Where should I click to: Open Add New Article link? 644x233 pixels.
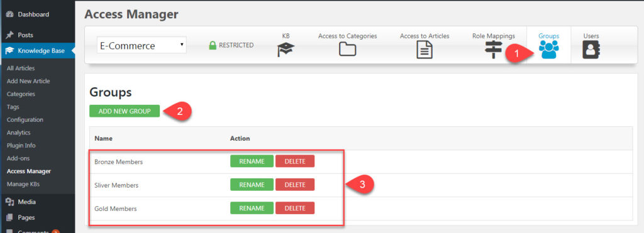tap(28, 81)
